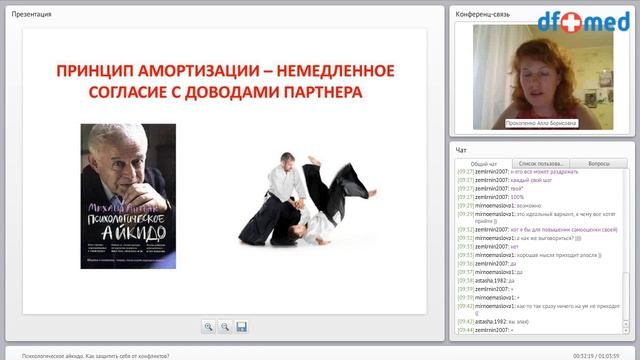Click the webinar title in bottom bar
Screen dimensions: 640x360
pos(96,356)
